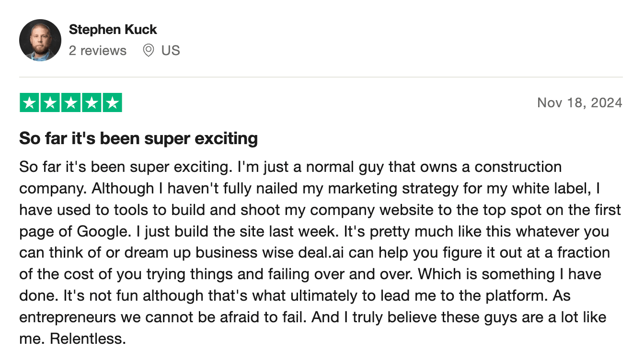644x362 pixels.
Task: Click Stephen Kuck's profile photo
Action: pos(40,40)
